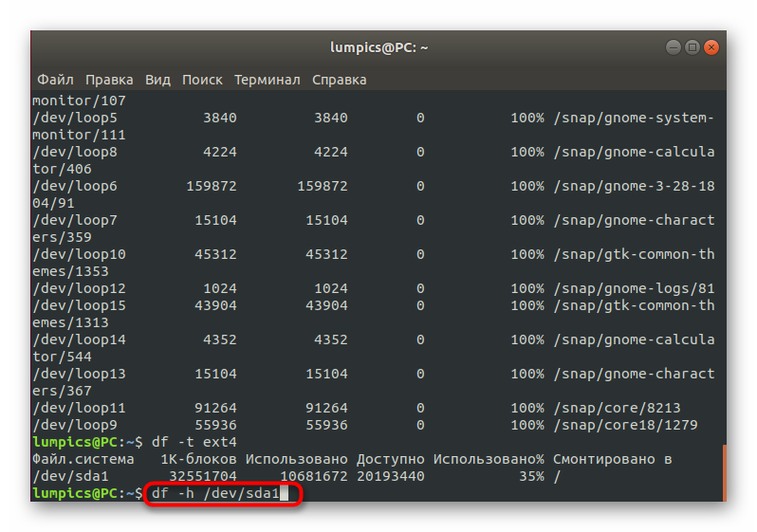Click the mount path /snap/core18/1279
Image resolution: width=757 pixels, height=532 pixels.
[x=625, y=425]
